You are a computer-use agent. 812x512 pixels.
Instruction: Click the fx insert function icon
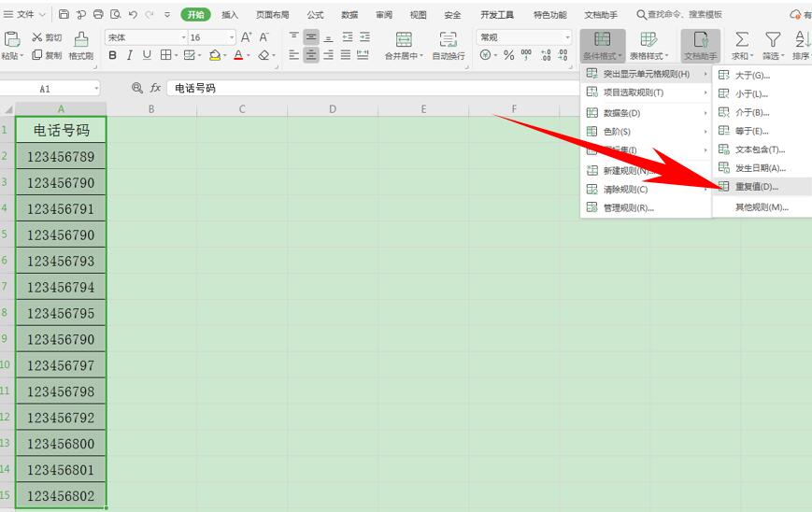pos(155,88)
